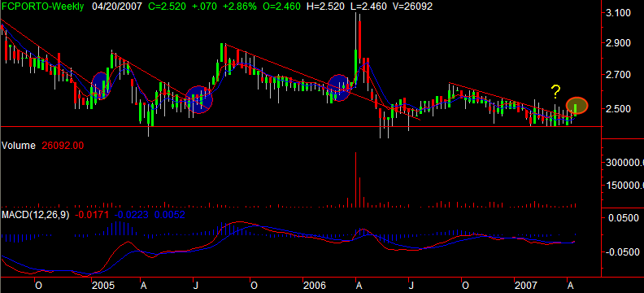Screen dimensions: 644x293
Task: Click the tallest volume spike bar
Action: 355,180
